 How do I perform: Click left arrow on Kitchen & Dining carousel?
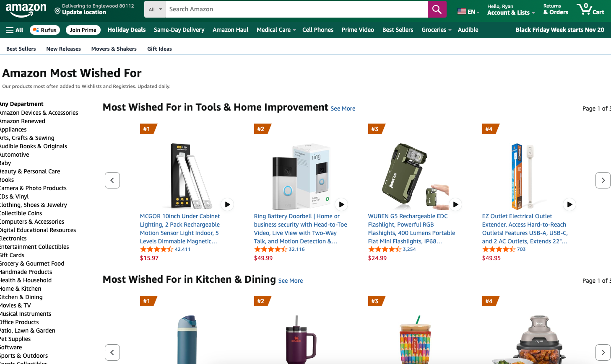point(112,352)
